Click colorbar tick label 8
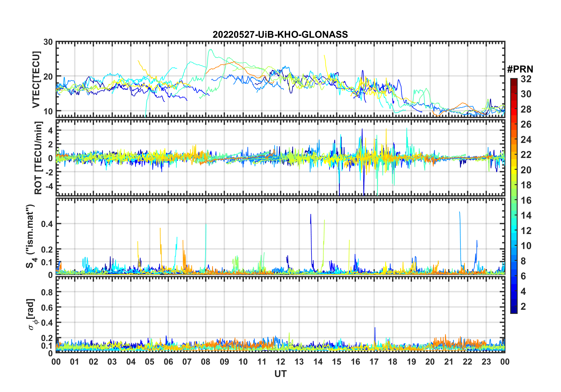The image size is (561, 392). [523, 261]
